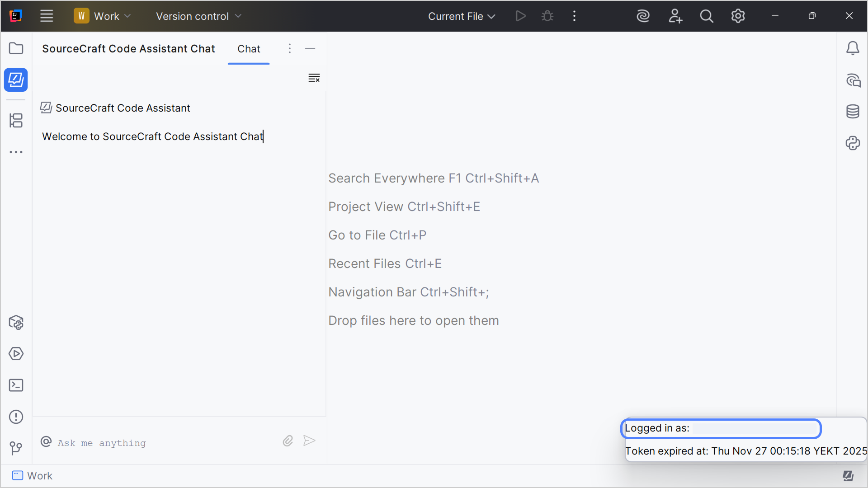Open the Terminal tool window

click(16, 385)
